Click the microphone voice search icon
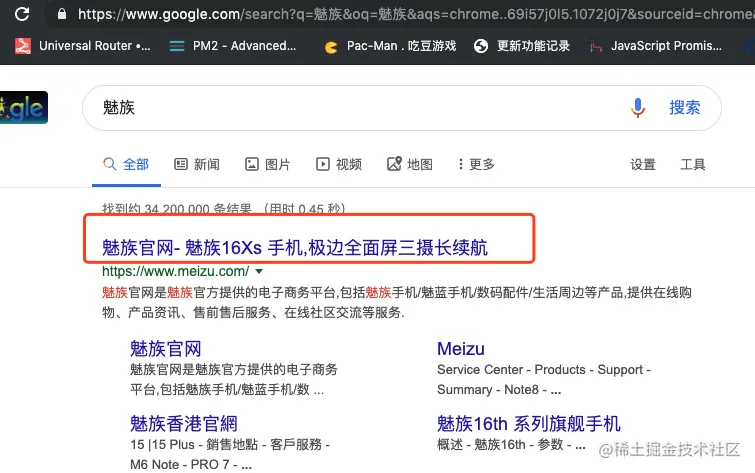 pos(638,108)
